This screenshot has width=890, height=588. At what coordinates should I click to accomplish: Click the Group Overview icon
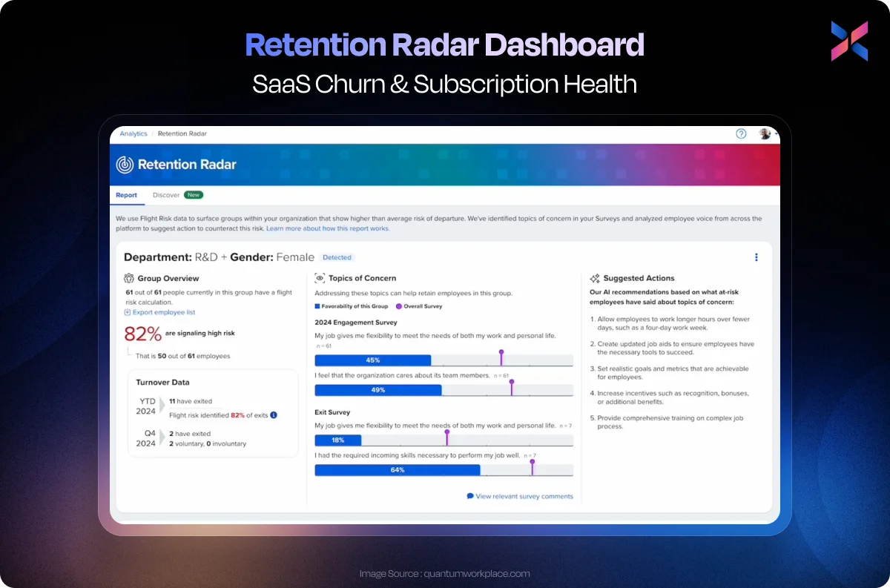(128, 278)
